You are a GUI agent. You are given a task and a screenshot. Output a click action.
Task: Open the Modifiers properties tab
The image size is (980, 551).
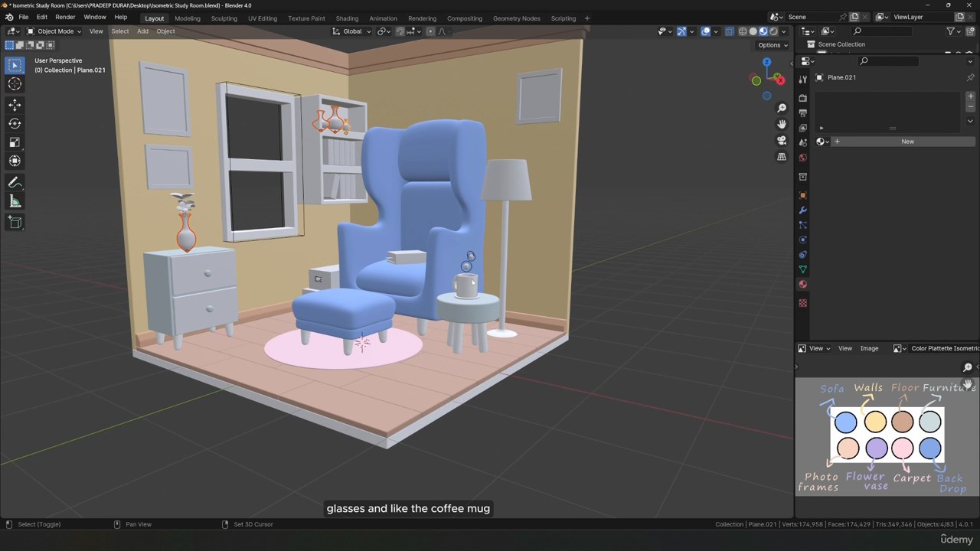click(x=802, y=210)
